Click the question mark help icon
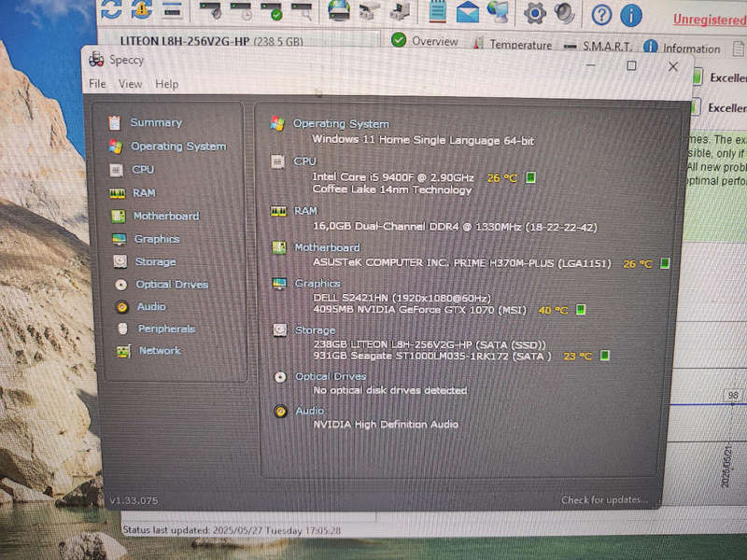This screenshot has height=560, width=747. (601, 15)
